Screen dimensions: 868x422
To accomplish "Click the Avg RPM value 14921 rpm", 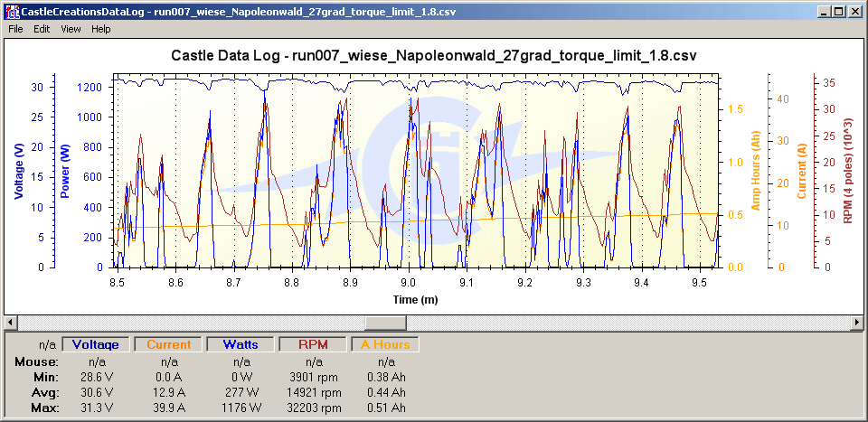I will (314, 393).
